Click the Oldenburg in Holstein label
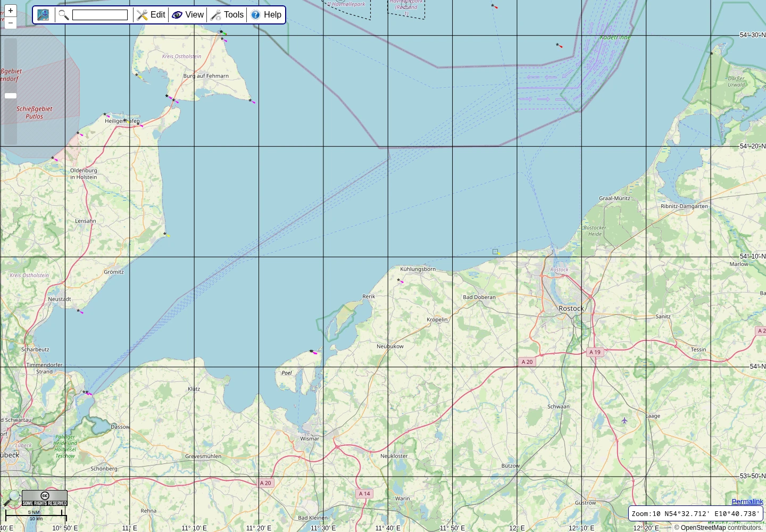 point(84,174)
